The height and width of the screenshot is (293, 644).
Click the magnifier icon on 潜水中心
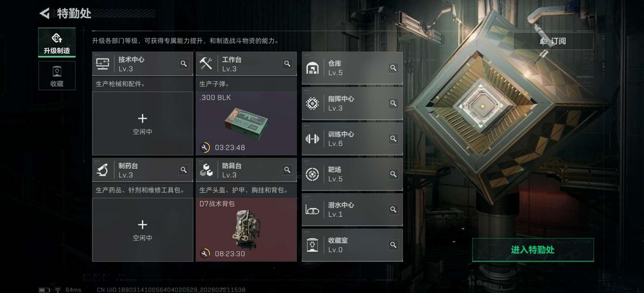[x=393, y=209]
